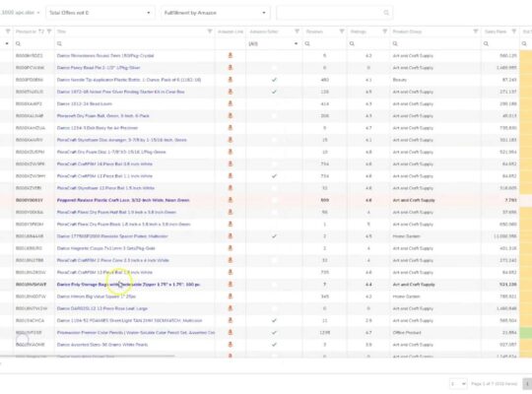Screen dimensions: 532x394
Task: Click filter icon in Sales Rank column header
Action: 514,32
